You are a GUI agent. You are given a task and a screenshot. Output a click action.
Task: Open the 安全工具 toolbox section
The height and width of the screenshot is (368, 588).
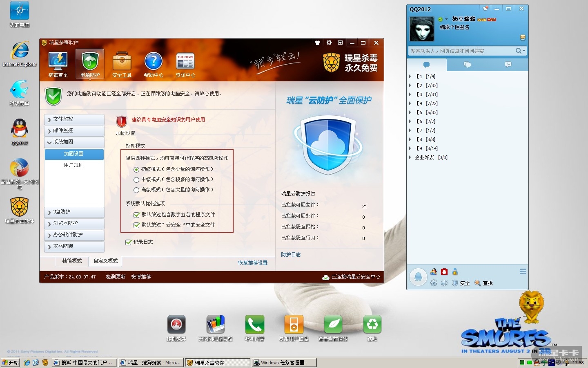coord(122,65)
